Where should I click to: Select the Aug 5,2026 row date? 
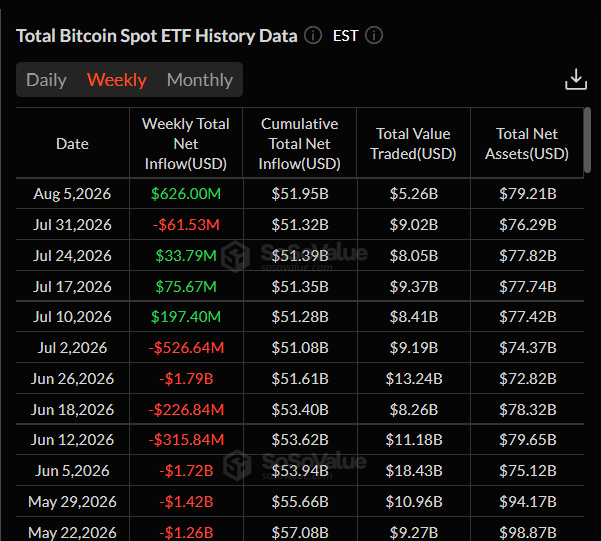coord(72,194)
